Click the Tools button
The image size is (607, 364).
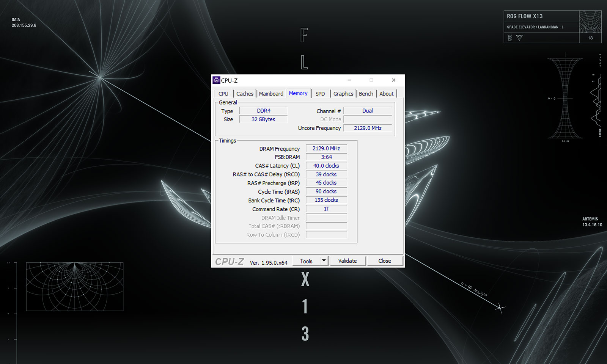pos(306,261)
